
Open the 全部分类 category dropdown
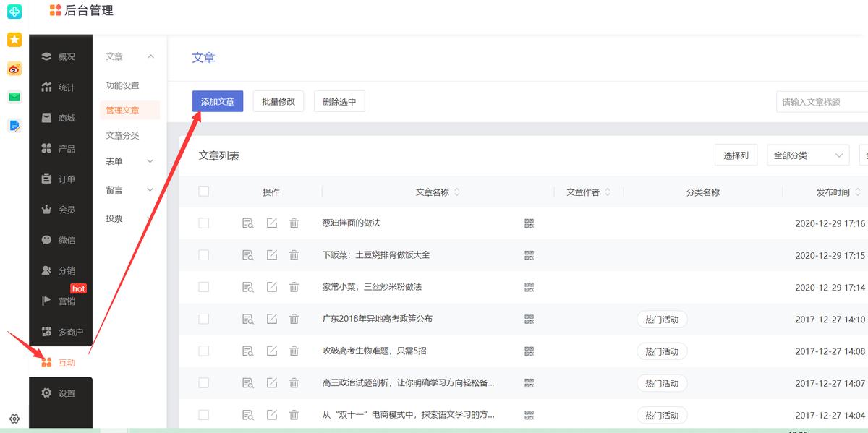[x=807, y=155]
